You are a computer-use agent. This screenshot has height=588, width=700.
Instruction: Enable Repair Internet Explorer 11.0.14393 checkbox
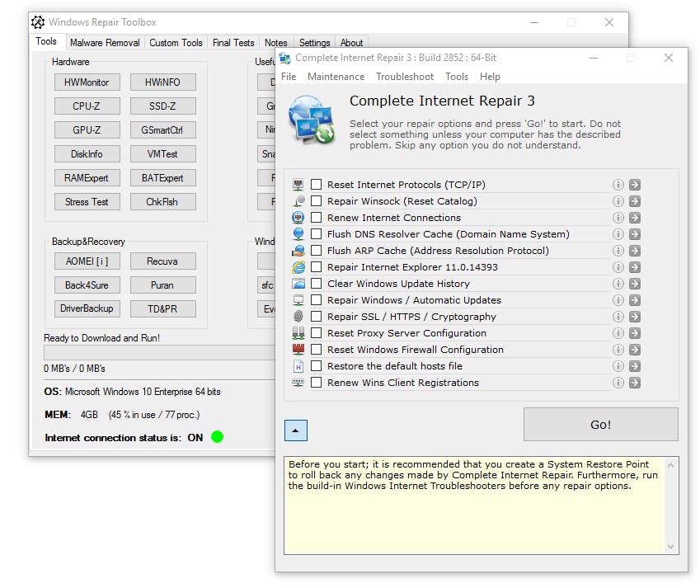(316, 267)
